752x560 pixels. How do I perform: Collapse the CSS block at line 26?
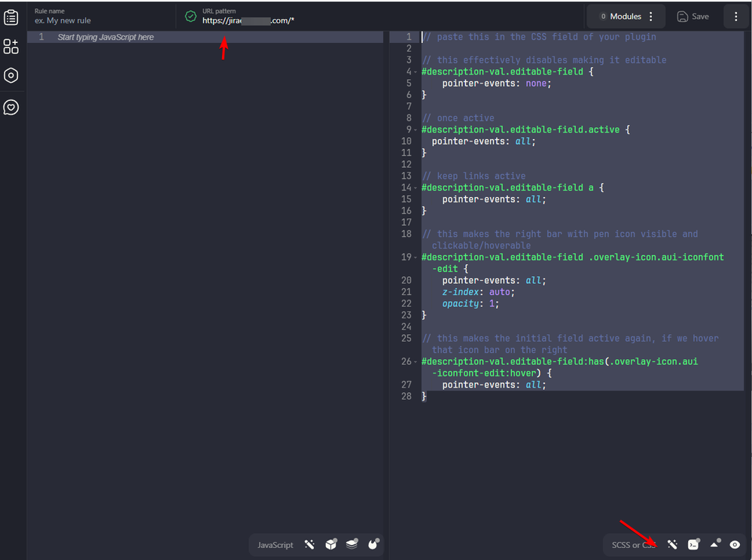coord(416,362)
